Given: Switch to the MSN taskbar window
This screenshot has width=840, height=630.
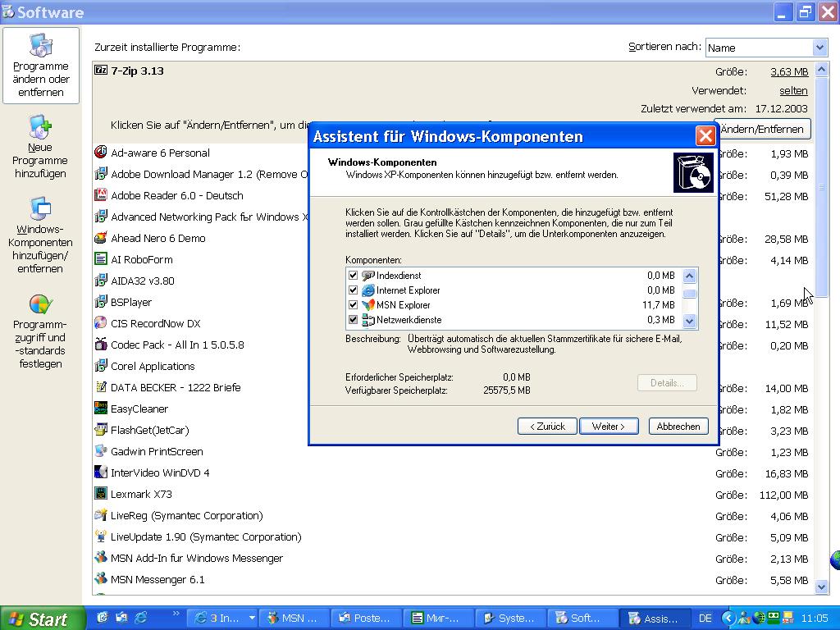Looking at the screenshot, I should [294, 619].
